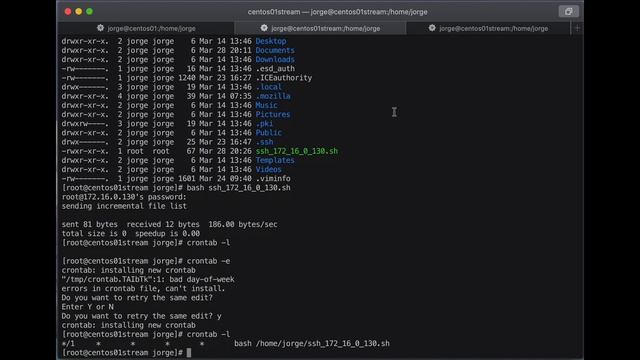Click the Music directory name
The height and width of the screenshot is (360, 640).
point(266,105)
